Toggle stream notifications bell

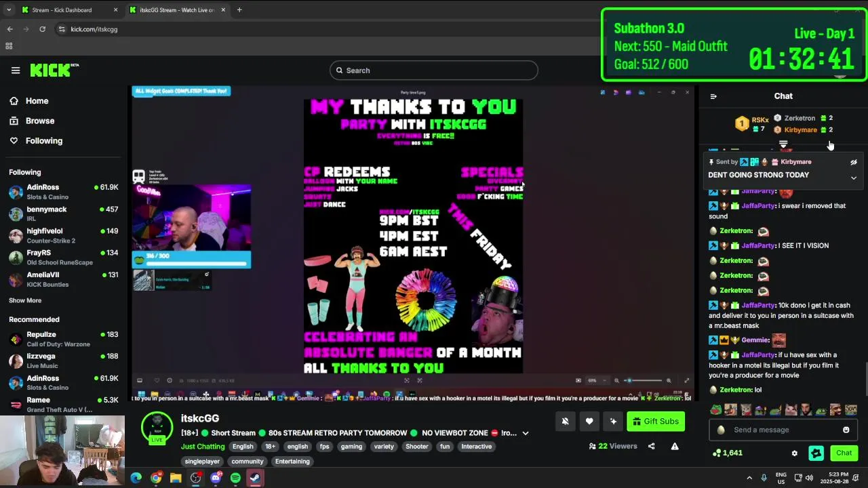565,422
